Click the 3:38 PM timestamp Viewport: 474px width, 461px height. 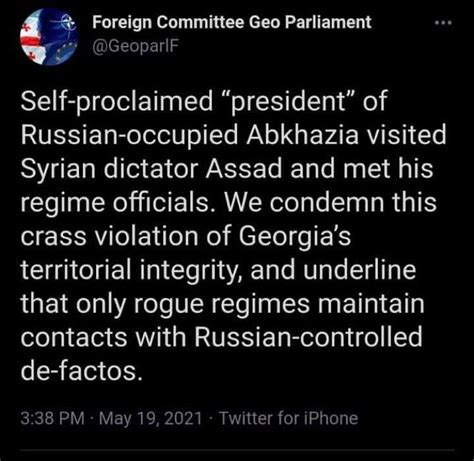(52, 418)
